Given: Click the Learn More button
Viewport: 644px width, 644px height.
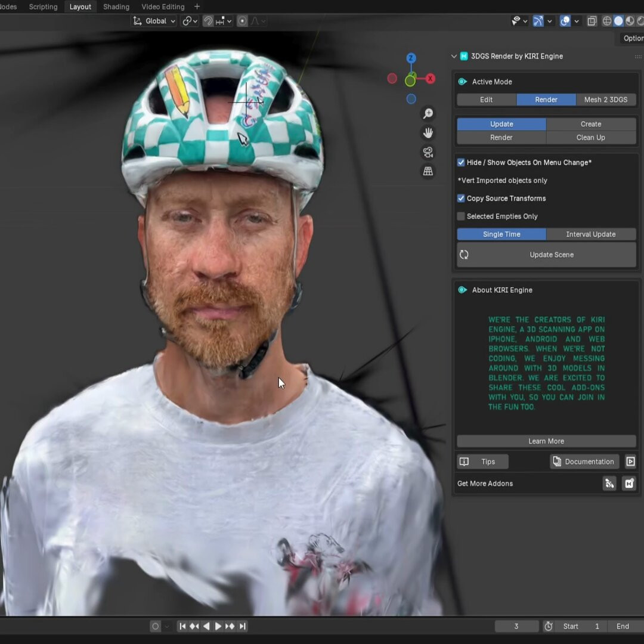Looking at the screenshot, I should point(546,441).
